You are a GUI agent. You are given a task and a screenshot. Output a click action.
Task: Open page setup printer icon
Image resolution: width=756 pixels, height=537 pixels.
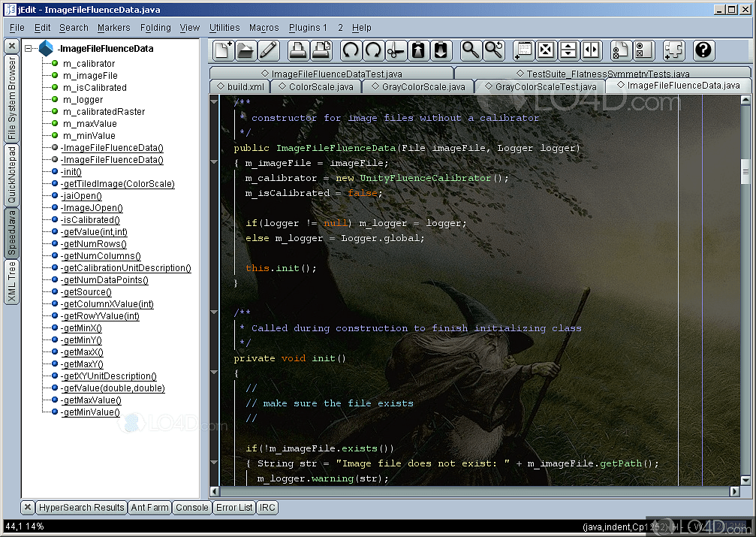[x=321, y=50]
